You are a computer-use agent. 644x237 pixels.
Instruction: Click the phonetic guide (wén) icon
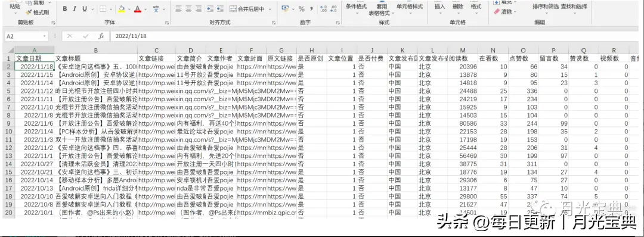click(x=156, y=9)
